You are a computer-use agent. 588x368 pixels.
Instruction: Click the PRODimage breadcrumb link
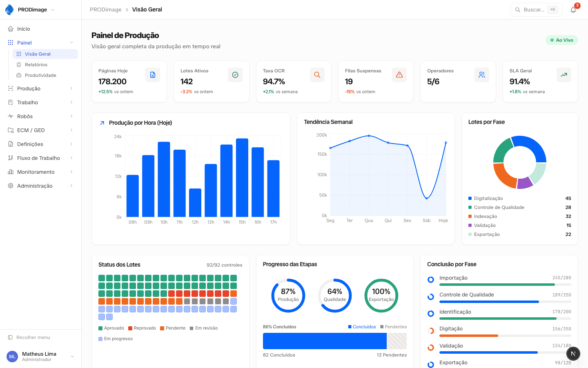[x=106, y=10]
